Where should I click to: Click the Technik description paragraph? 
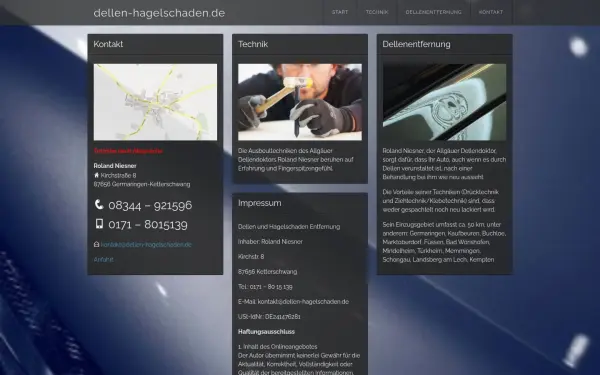(296, 160)
